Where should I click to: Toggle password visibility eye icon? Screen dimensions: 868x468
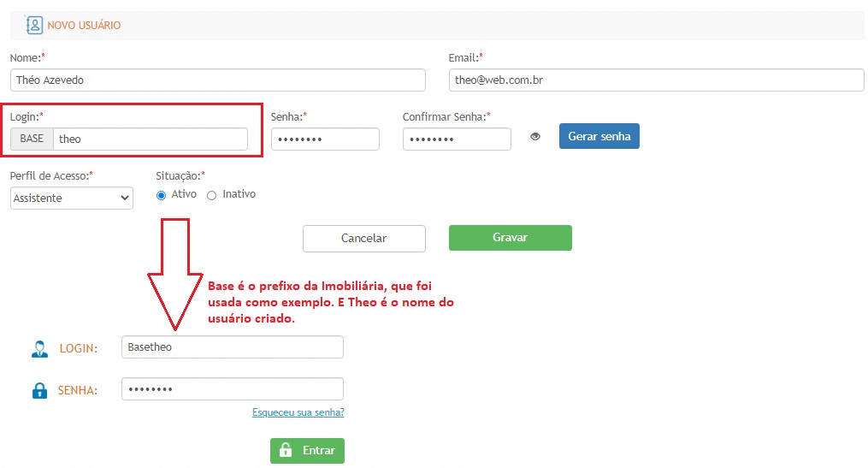pyautogui.click(x=535, y=136)
